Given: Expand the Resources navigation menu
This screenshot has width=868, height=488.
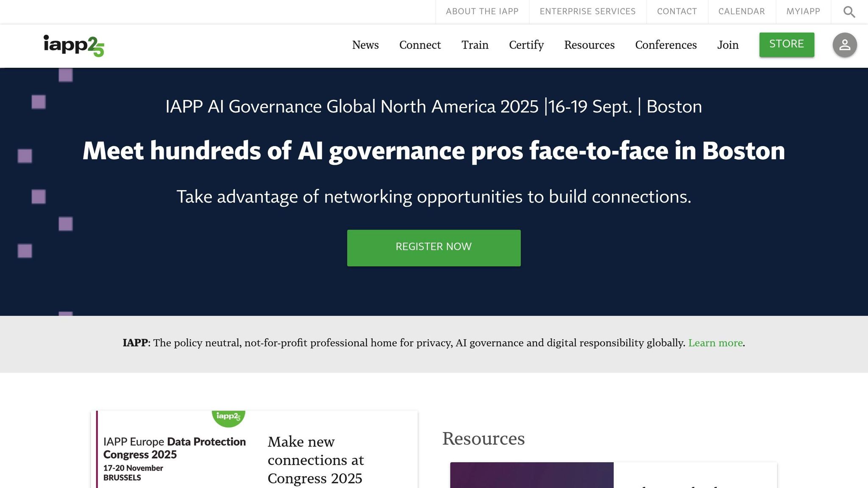Looking at the screenshot, I should (x=589, y=45).
